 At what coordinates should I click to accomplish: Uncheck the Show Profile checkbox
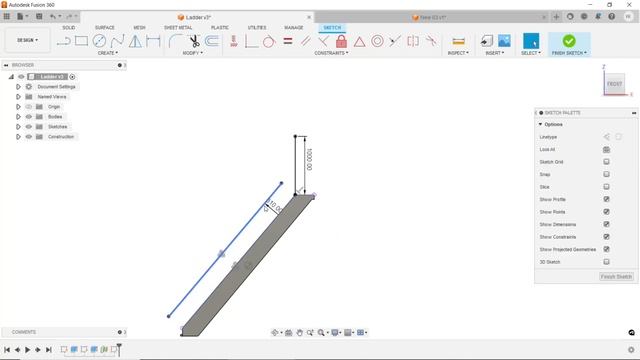coord(606,199)
